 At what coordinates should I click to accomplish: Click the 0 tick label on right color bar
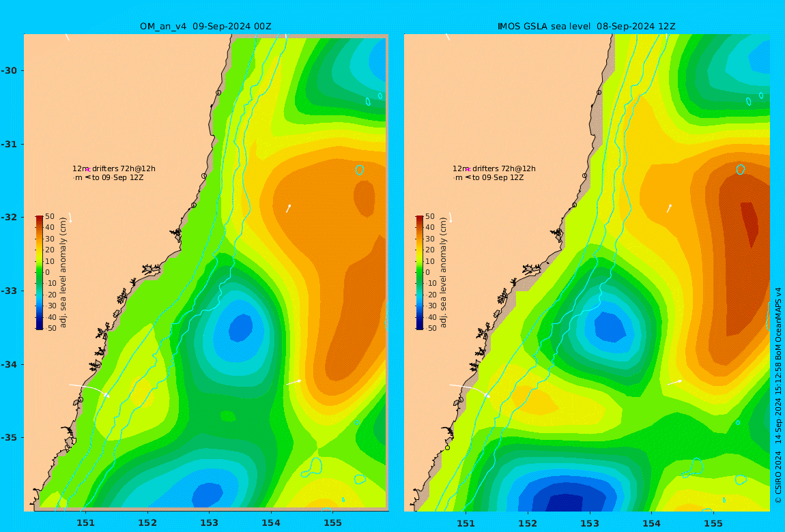(x=427, y=273)
